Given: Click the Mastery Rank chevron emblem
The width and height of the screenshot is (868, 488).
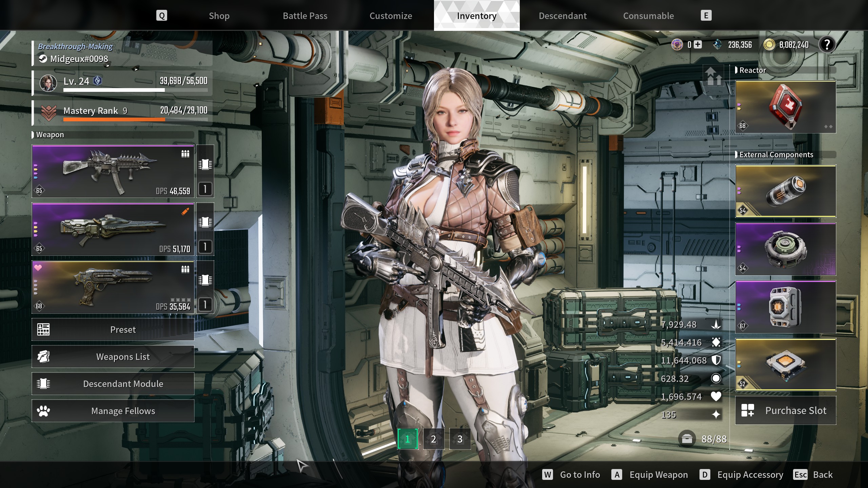Looking at the screenshot, I should (49, 113).
